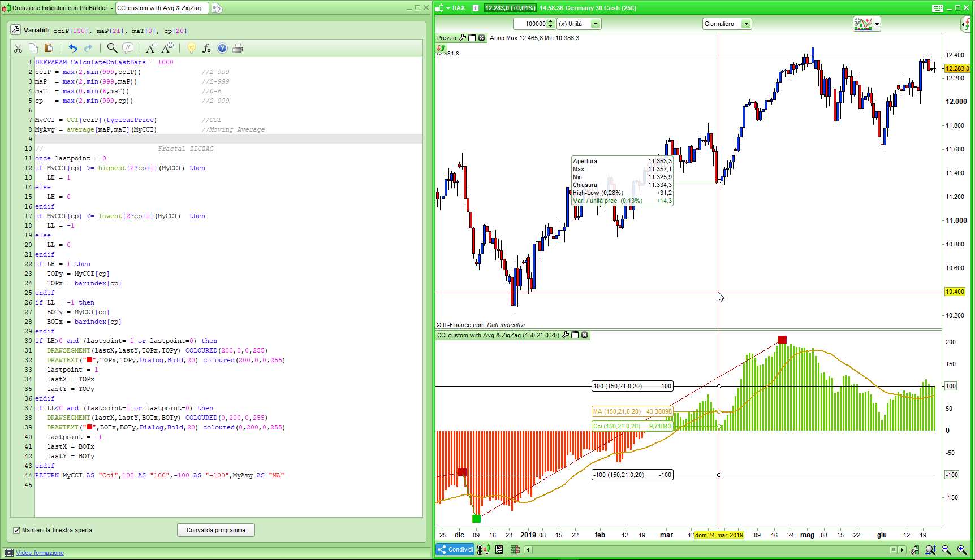The height and width of the screenshot is (560, 975).
Task: Click the light bulb hints icon
Action: pyautogui.click(x=191, y=49)
